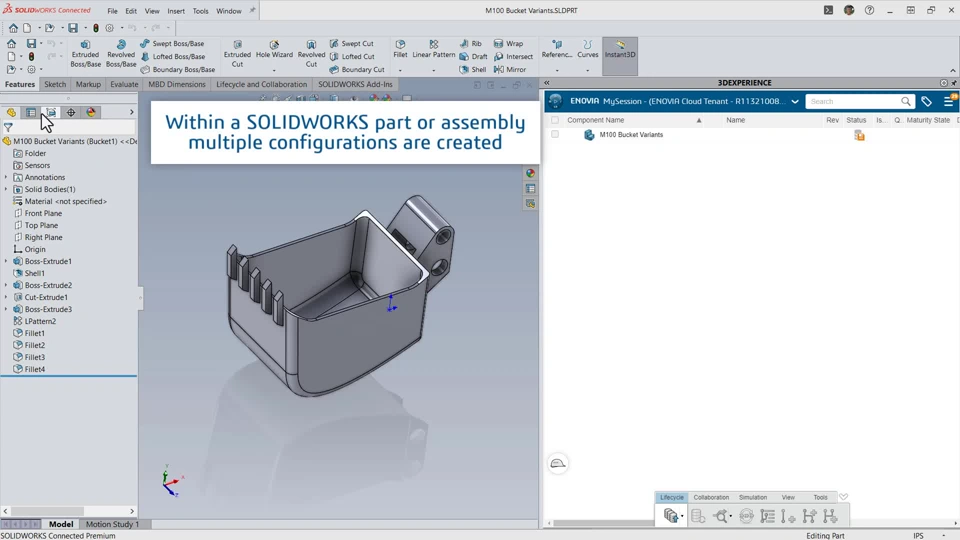Select the Lofted Cut command
The width and height of the screenshot is (960, 540).
(x=352, y=56)
